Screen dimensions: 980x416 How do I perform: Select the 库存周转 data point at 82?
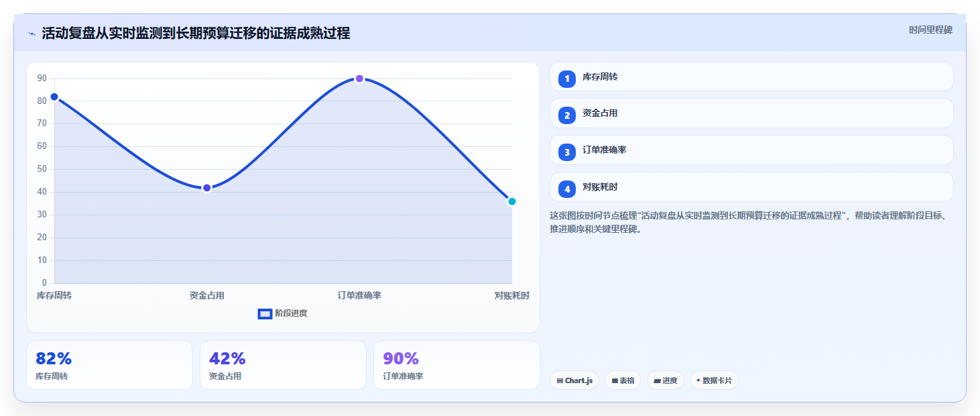tap(54, 97)
